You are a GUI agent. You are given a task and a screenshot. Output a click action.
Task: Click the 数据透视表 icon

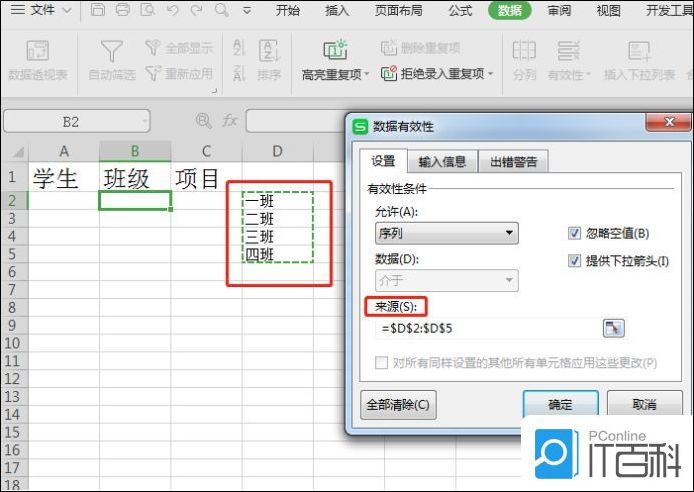coord(38,51)
